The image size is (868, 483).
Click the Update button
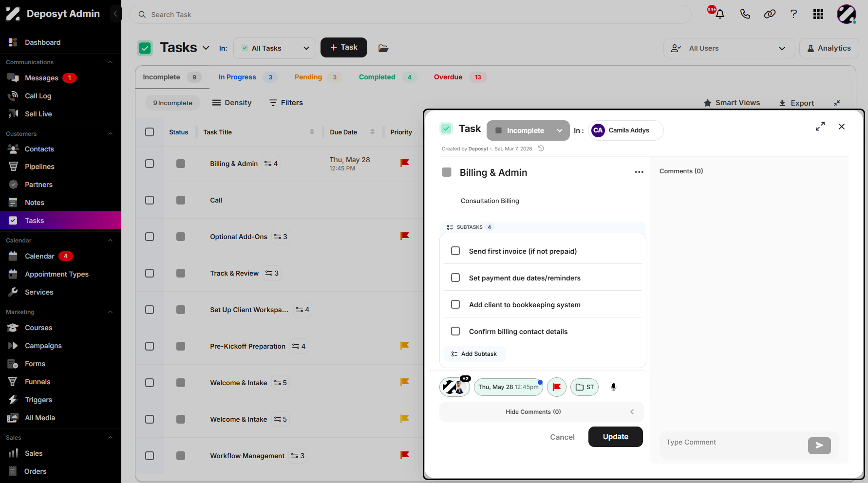[616, 437]
